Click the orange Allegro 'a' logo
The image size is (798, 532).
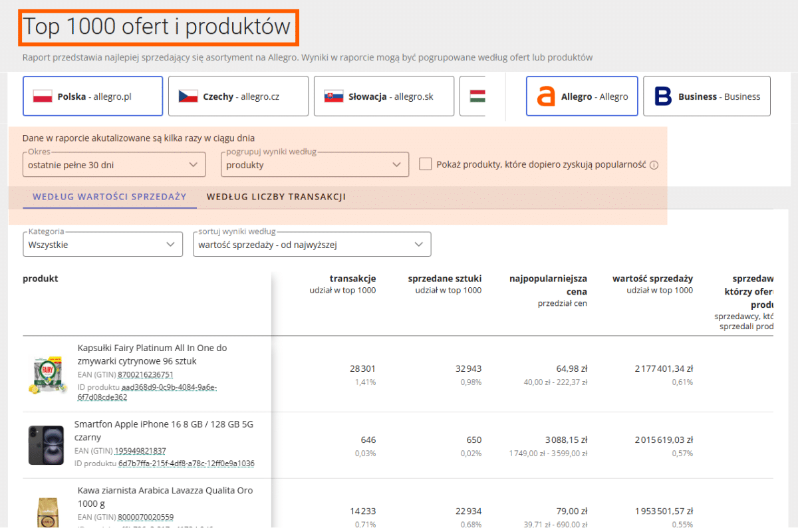pyautogui.click(x=545, y=96)
